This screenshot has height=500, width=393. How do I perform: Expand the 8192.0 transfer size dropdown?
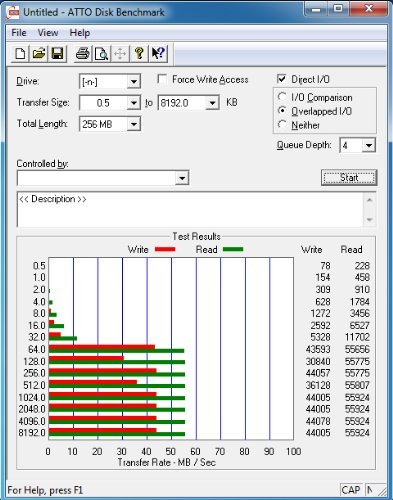pyautogui.click(x=212, y=103)
